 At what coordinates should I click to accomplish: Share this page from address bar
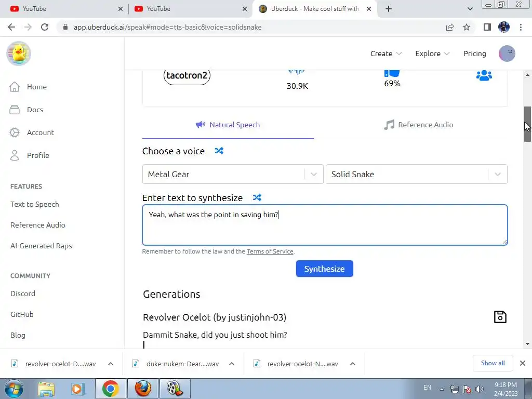(450, 27)
